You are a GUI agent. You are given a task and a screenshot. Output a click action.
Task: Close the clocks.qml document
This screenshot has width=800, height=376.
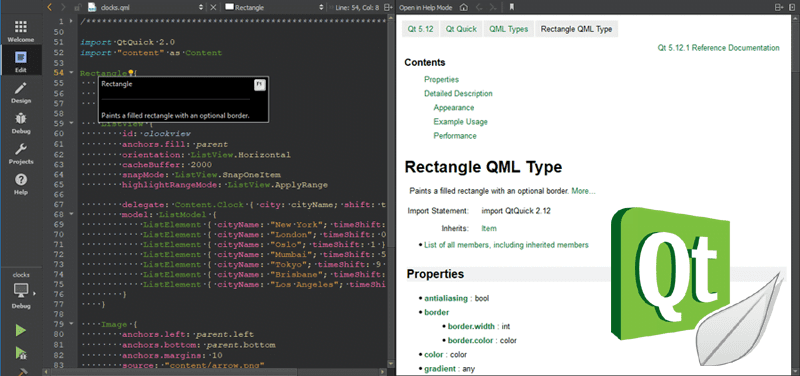pos(214,8)
